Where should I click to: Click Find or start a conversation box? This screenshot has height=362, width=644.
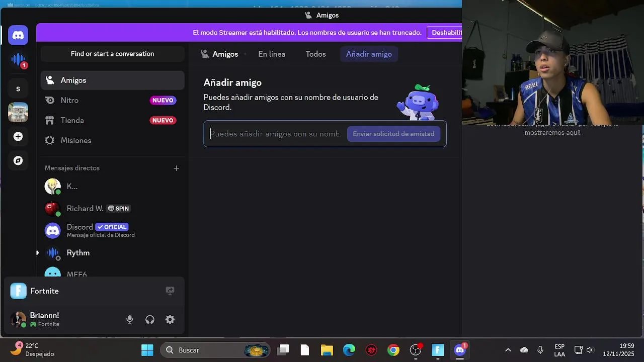[x=112, y=54]
